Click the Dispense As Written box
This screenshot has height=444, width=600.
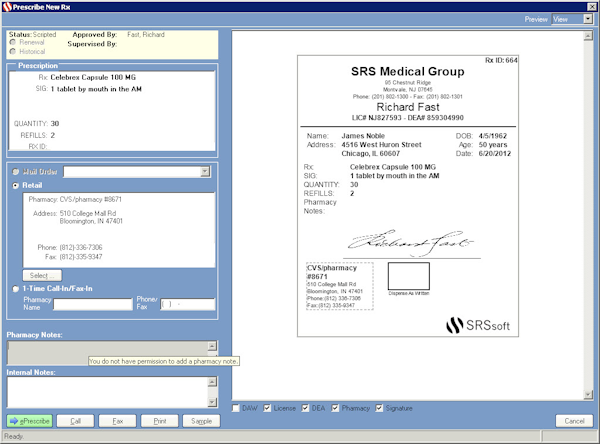pos(409,276)
